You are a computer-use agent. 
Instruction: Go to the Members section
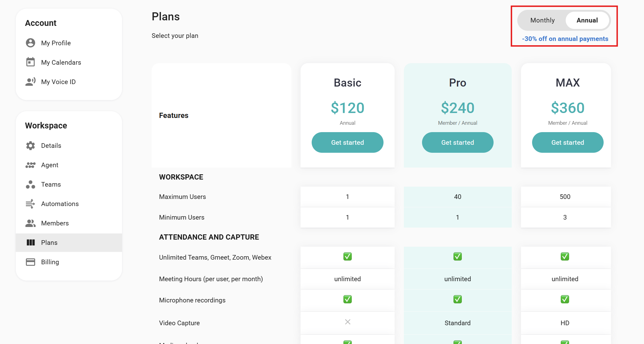pos(55,223)
